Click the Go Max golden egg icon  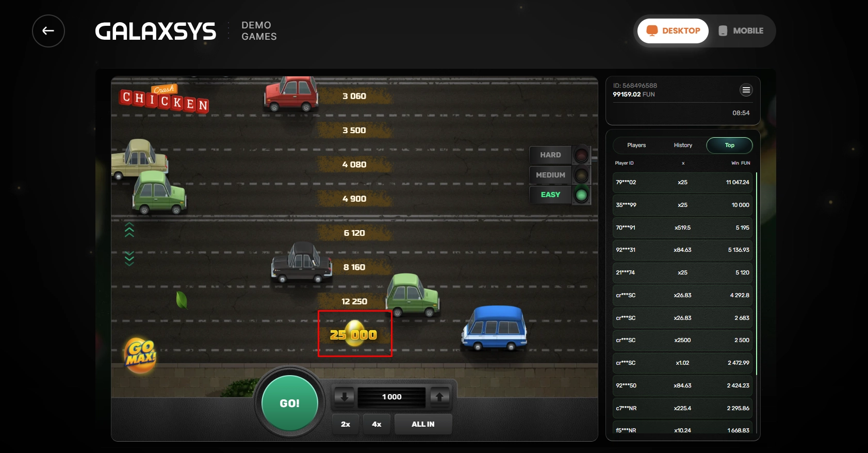pos(140,355)
